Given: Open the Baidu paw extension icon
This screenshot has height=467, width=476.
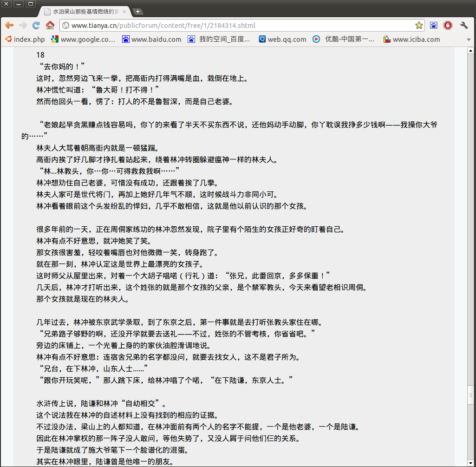Looking at the screenshot, I should (x=433, y=25).
